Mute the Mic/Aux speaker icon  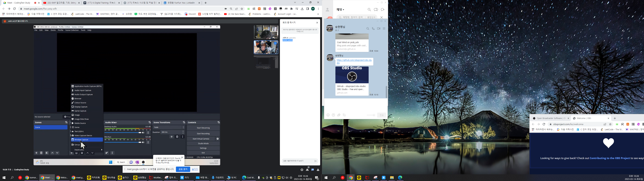click(143, 142)
